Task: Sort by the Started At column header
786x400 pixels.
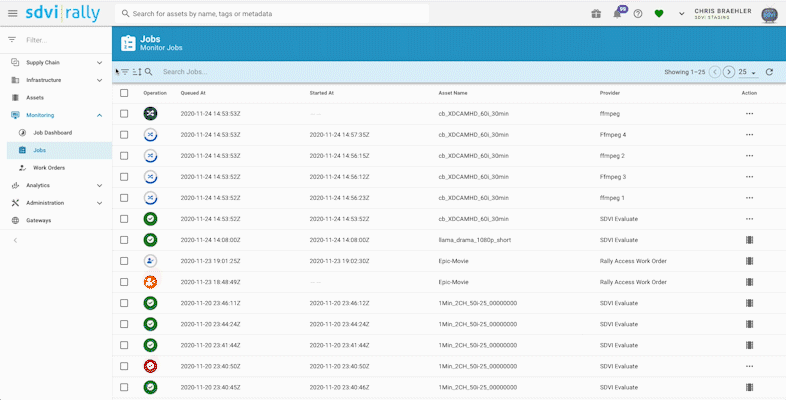Action: (321, 93)
